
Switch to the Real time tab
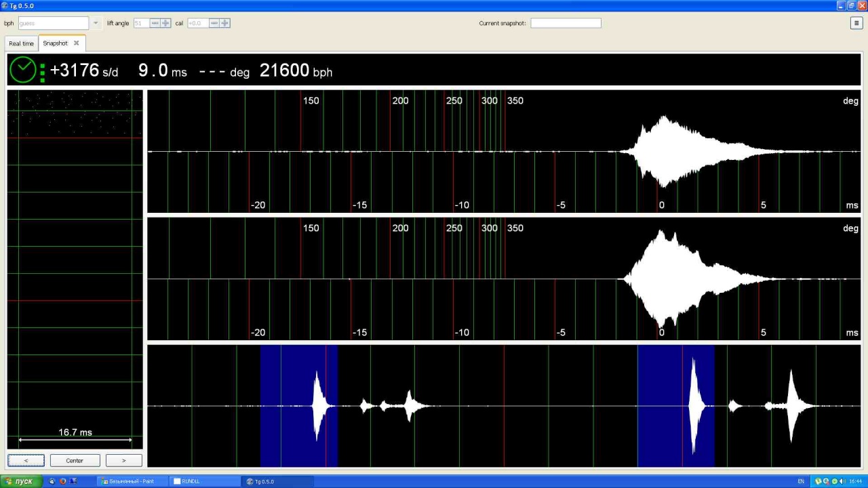pyautogui.click(x=21, y=43)
